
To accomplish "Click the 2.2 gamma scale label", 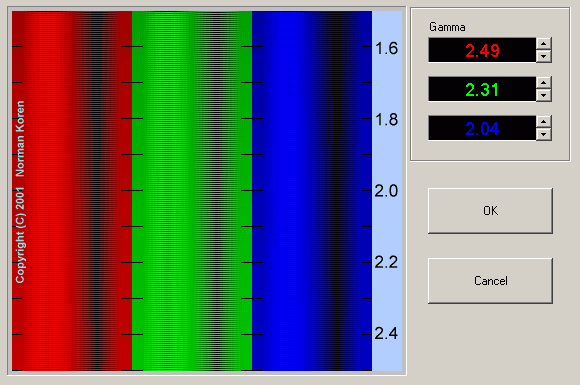I will click(387, 263).
